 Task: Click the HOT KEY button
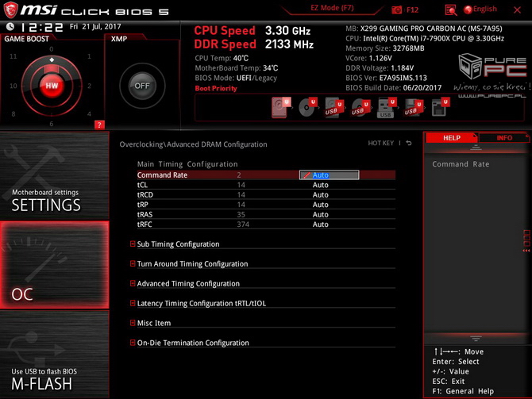(x=380, y=143)
